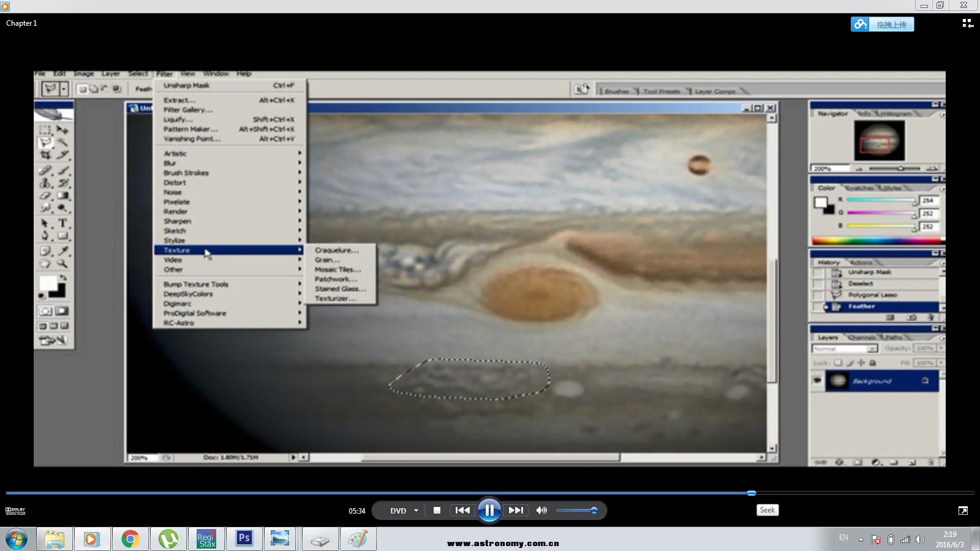
Task: Select the Type tool
Action: [62, 223]
